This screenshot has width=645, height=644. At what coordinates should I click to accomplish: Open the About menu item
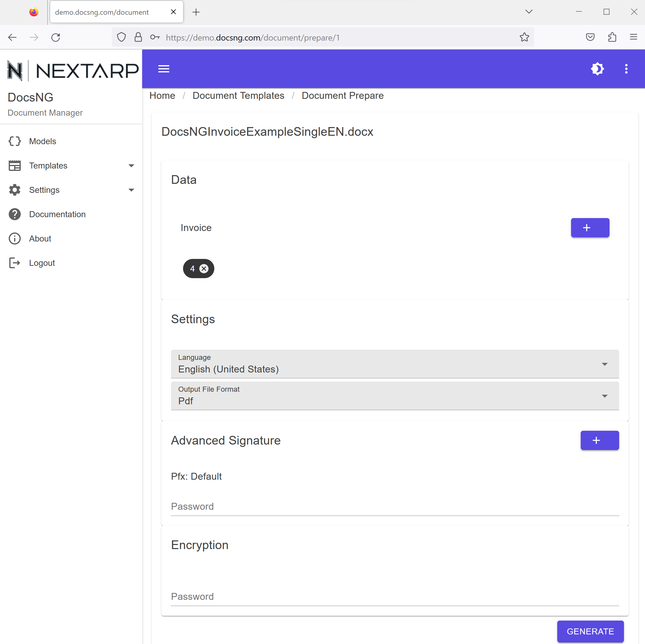tap(40, 238)
